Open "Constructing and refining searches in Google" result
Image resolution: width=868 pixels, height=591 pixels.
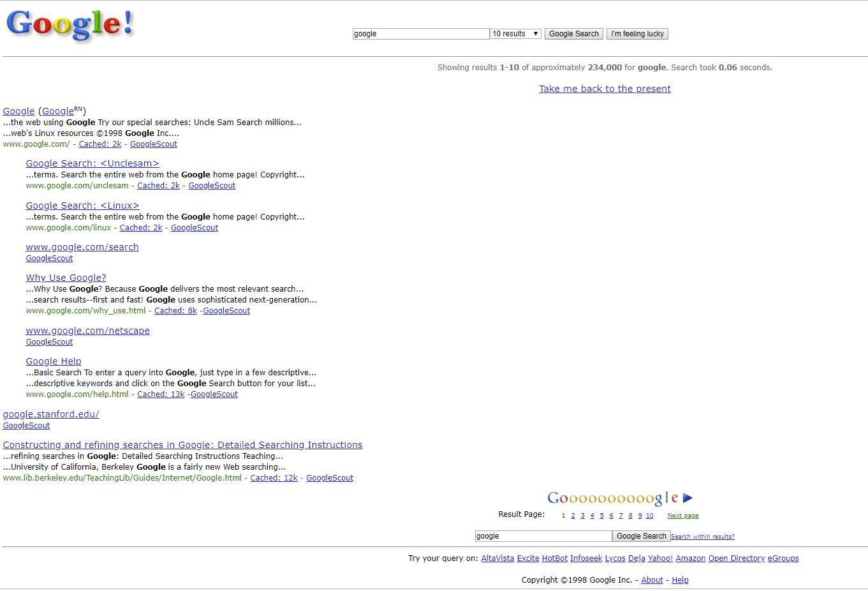click(182, 445)
